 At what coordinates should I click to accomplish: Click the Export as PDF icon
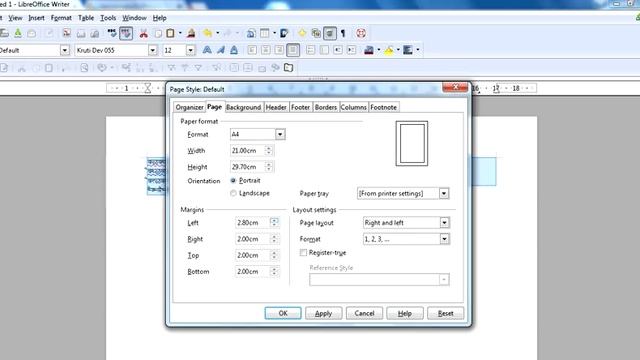tap(67, 33)
